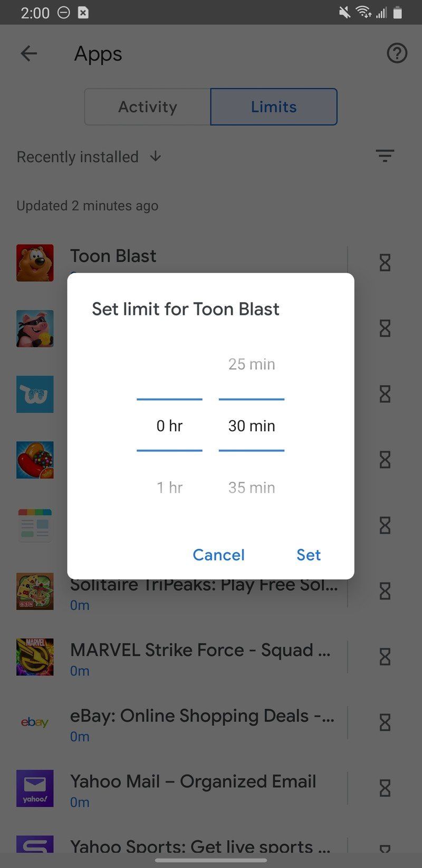Select 25 min on the minute wheel

click(x=251, y=364)
